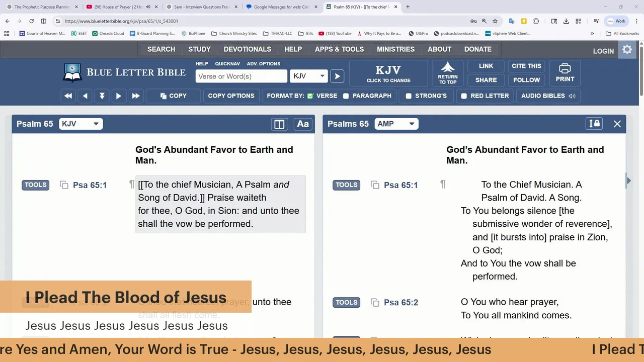644x362 pixels.
Task: Open the MINISTRIES menu
Action: click(x=395, y=49)
